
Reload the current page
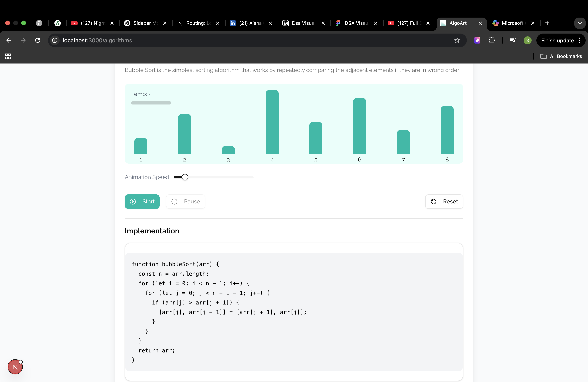38,41
